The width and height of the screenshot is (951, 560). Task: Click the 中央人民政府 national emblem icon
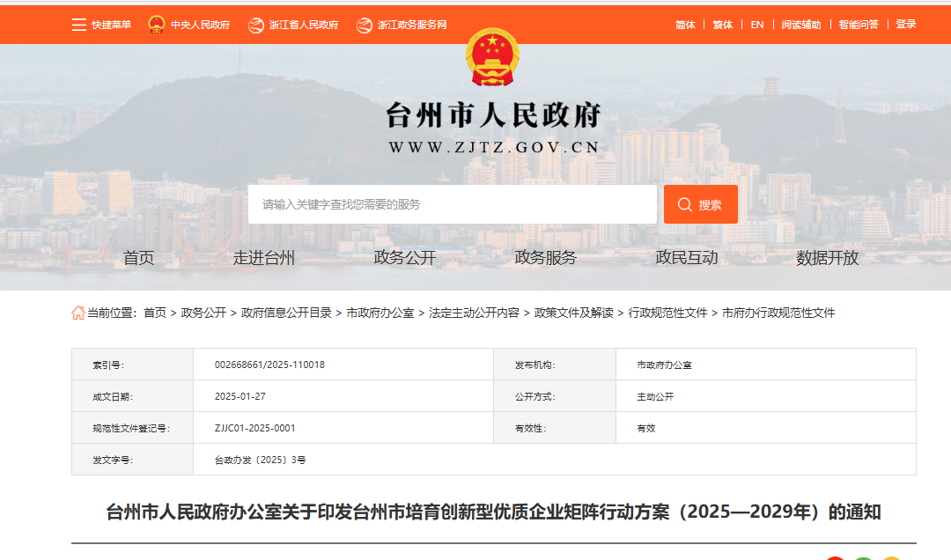(x=157, y=25)
